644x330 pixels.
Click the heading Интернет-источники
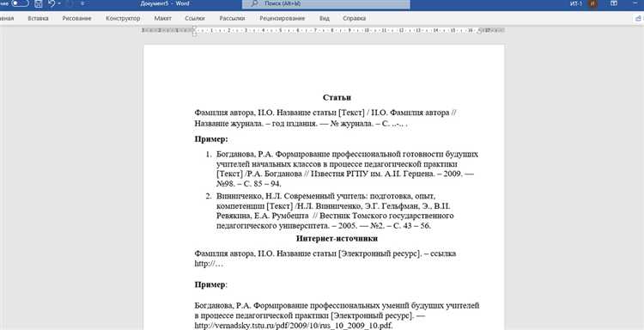pos(337,238)
